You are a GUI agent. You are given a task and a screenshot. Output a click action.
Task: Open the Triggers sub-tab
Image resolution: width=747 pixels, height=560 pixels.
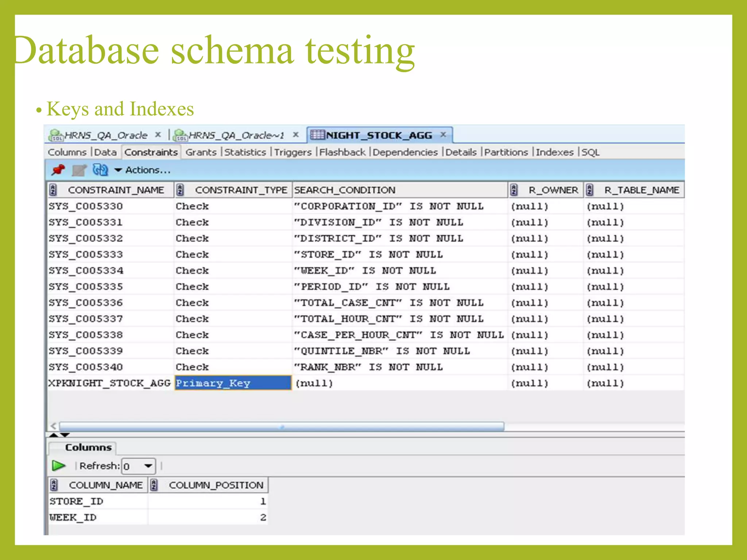[293, 152]
